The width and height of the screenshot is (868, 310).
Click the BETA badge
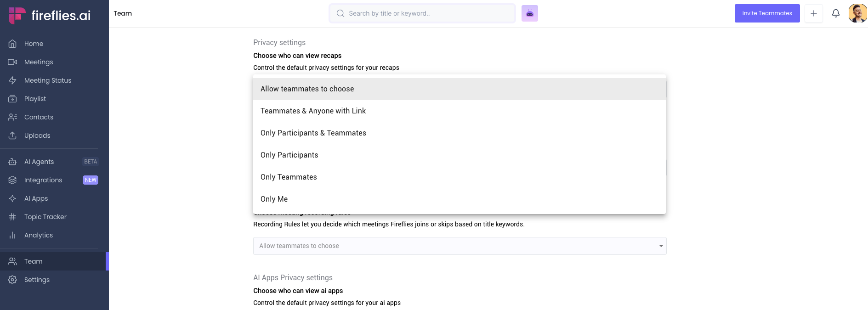91,162
